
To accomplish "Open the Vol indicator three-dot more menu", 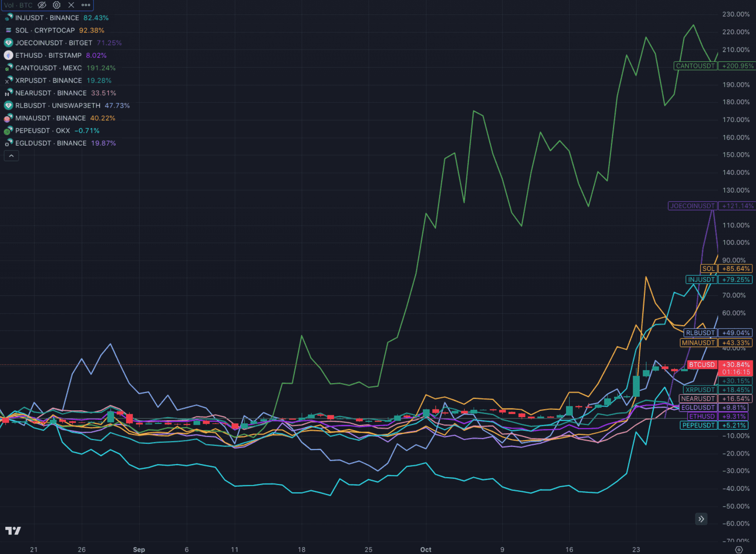I will click(x=86, y=5).
